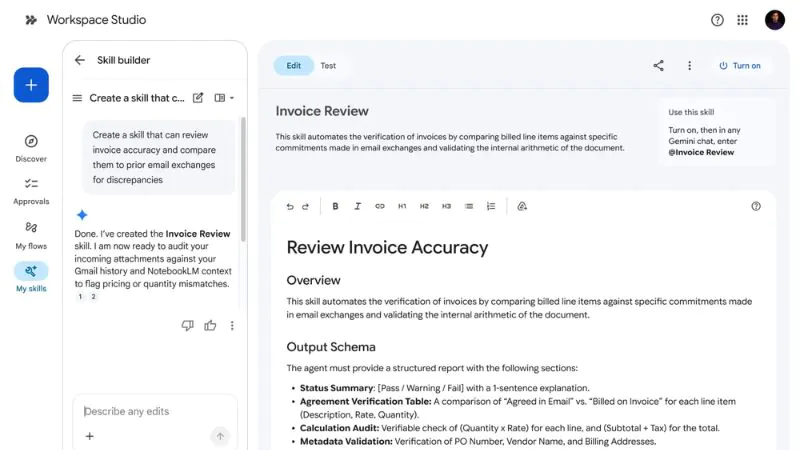Click the Calculation Audit bullet
This screenshot has width=800, height=450.
(x=509, y=428)
